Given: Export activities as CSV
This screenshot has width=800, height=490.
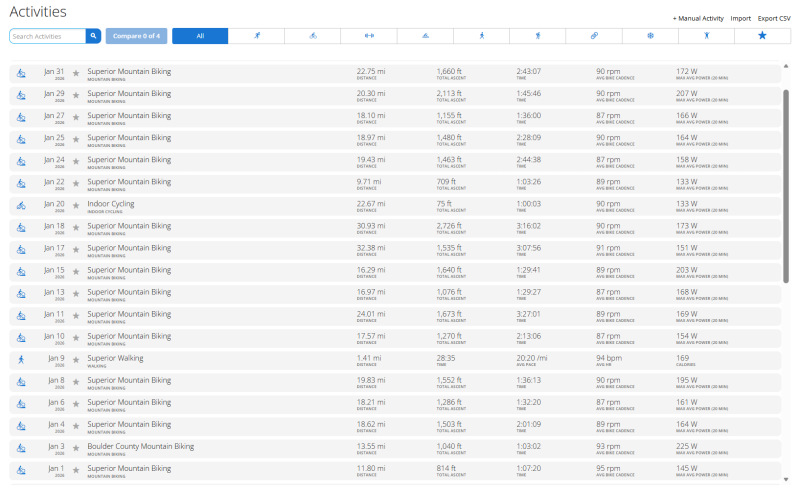Looking at the screenshot, I should [774, 18].
